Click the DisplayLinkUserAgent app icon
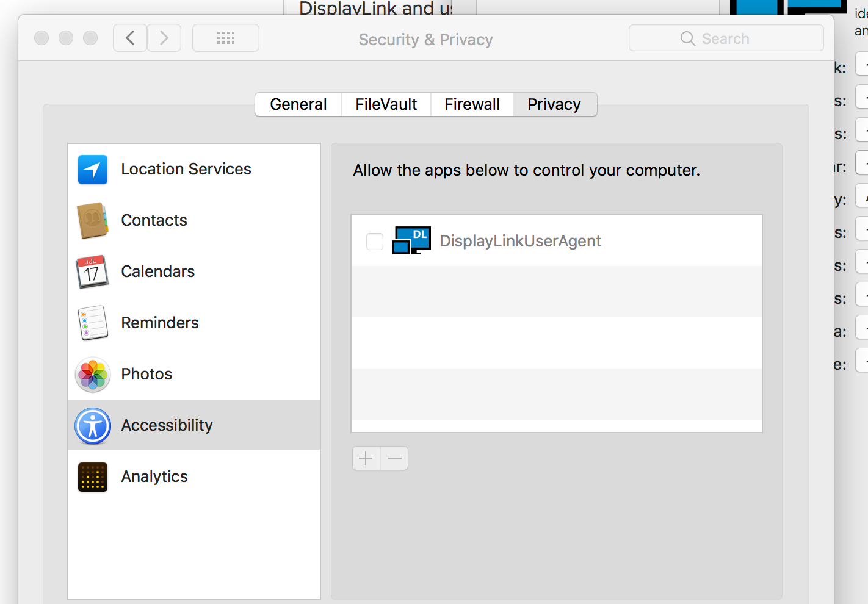Viewport: 868px width, 604px height. pos(411,240)
